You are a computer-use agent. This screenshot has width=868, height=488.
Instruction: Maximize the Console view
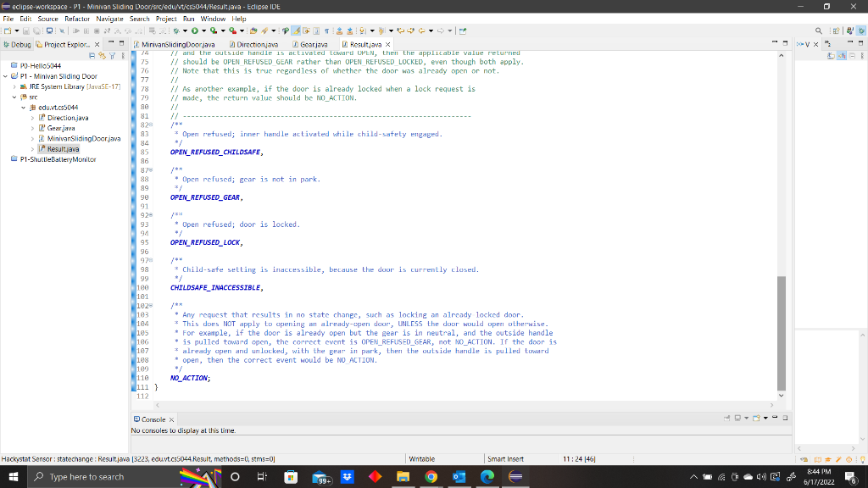point(784,417)
